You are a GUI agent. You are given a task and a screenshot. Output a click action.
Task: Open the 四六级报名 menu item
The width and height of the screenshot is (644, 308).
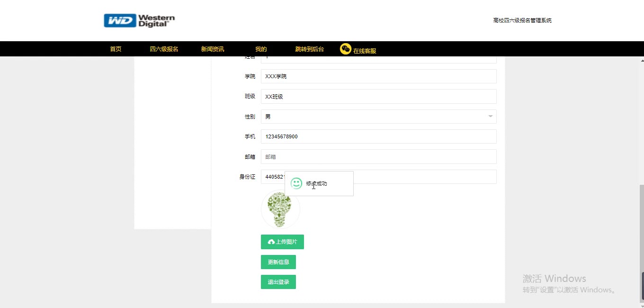point(164,49)
